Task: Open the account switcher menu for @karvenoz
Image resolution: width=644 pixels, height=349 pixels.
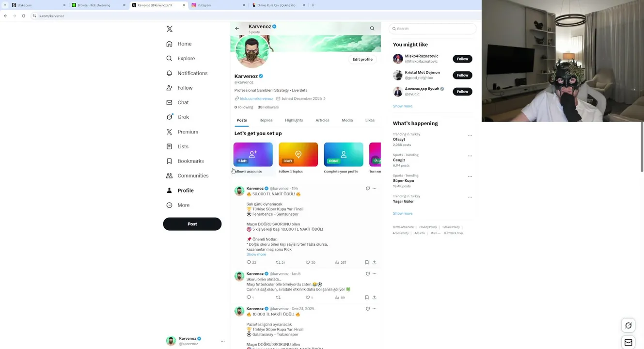Action: pyautogui.click(x=195, y=341)
